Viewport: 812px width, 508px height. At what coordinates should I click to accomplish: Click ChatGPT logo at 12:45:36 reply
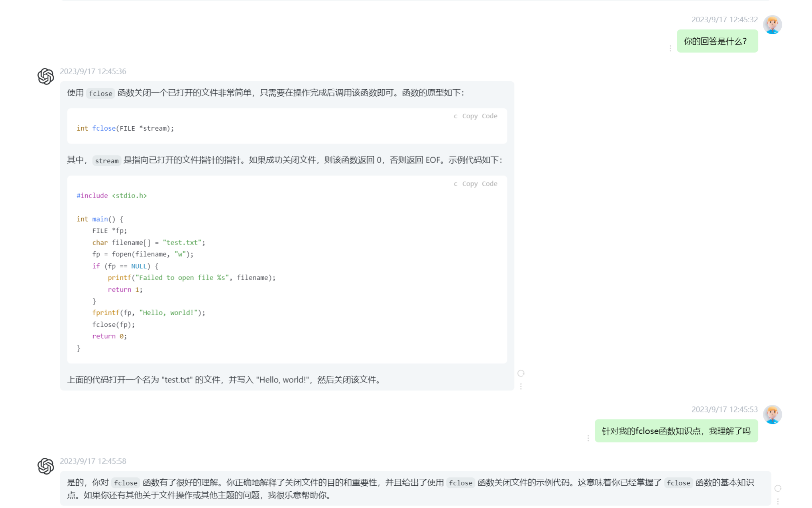click(46, 76)
